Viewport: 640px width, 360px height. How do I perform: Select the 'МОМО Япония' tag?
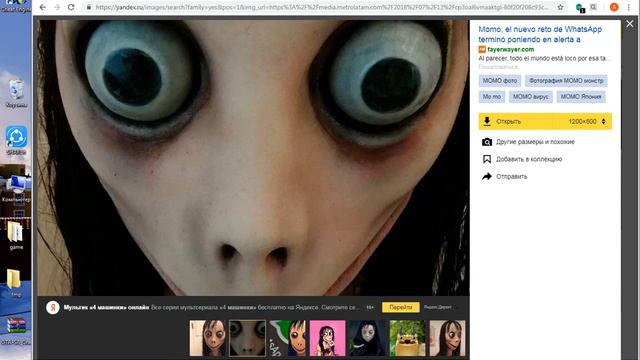click(x=581, y=97)
